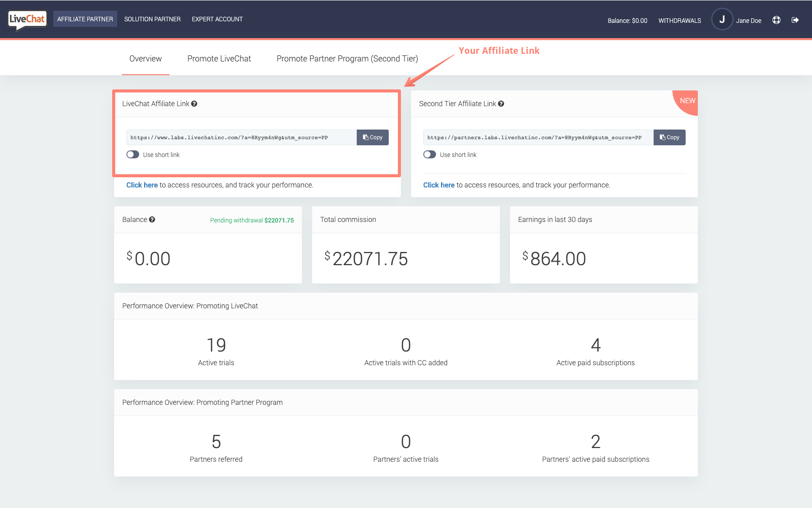Go to Withdrawals

(680, 21)
